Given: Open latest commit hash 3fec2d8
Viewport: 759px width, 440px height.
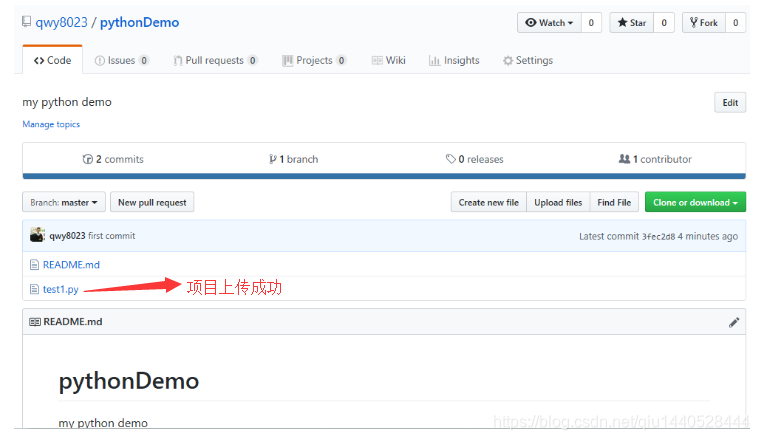Looking at the screenshot, I should click(658, 237).
